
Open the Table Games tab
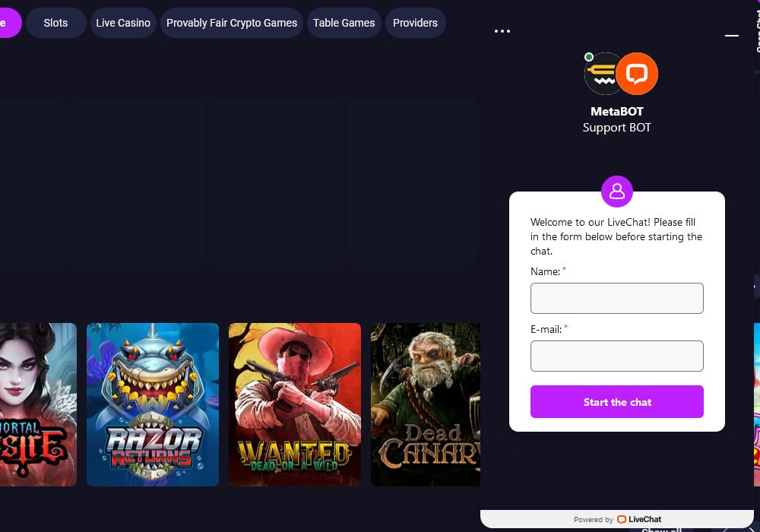point(344,23)
